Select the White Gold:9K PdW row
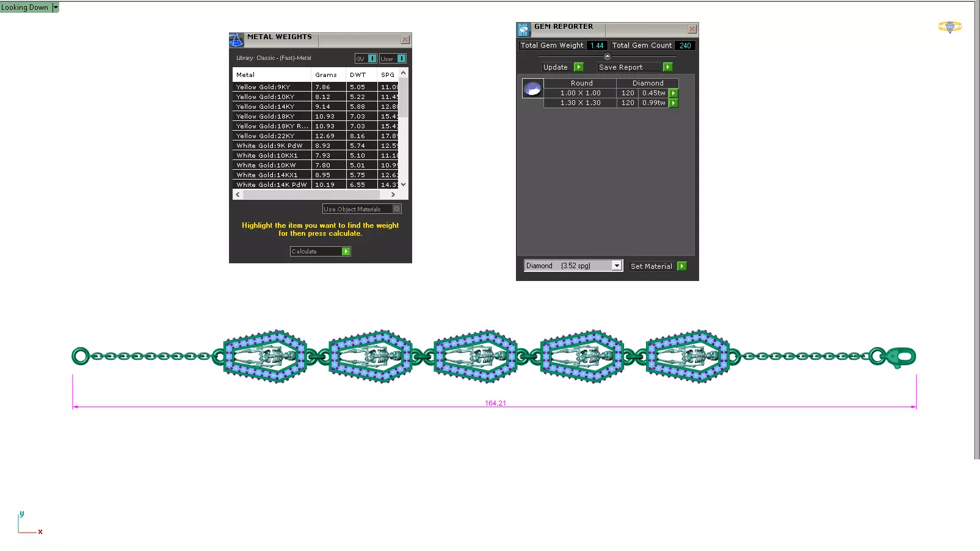Screen dimensions: 980x551 tap(316, 146)
